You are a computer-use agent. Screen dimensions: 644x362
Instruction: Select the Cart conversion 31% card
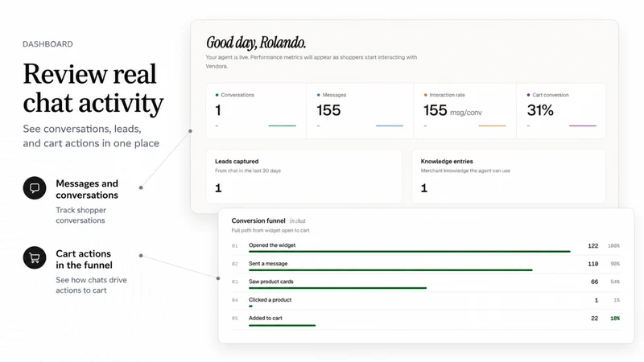561,111
